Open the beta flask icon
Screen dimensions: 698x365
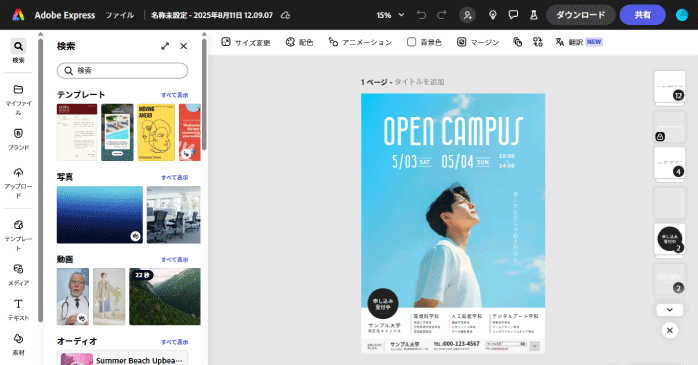pyautogui.click(x=534, y=15)
